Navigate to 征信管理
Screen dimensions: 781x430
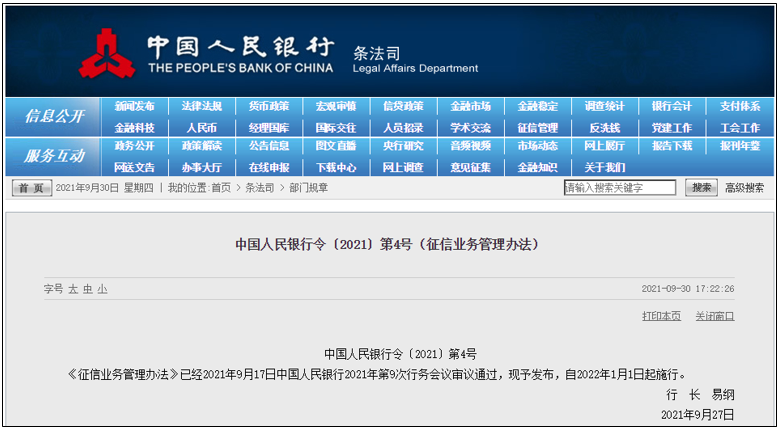(538, 128)
